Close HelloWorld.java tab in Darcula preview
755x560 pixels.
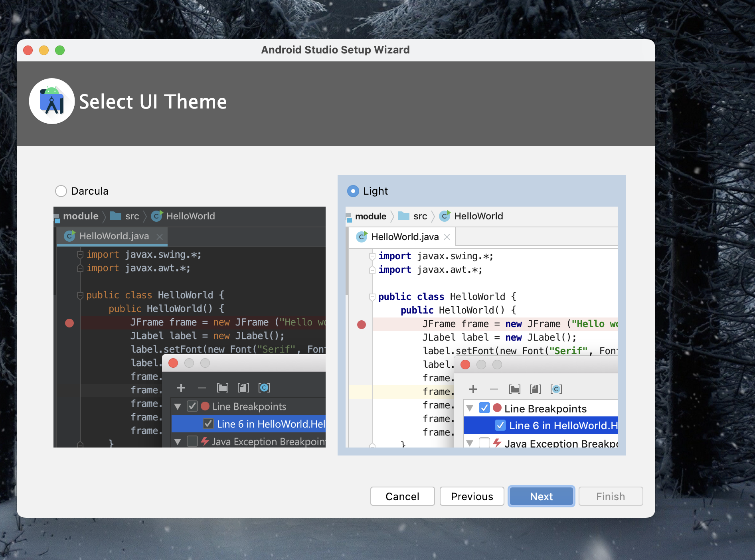point(160,237)
